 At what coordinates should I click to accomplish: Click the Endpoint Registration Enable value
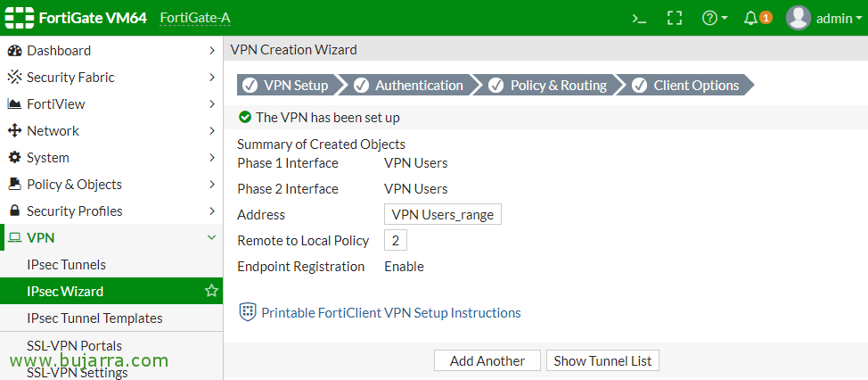[x=404, y=267]
